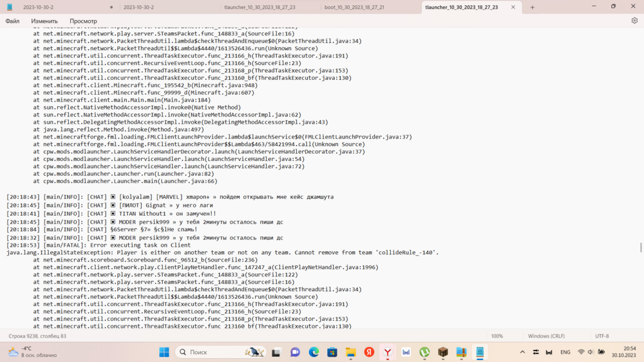Image resolution: width=644 pixels, height=362 pixels.
Task: Click the IllegalStateException collideRule_-140 line
Action: click(223, 252)
